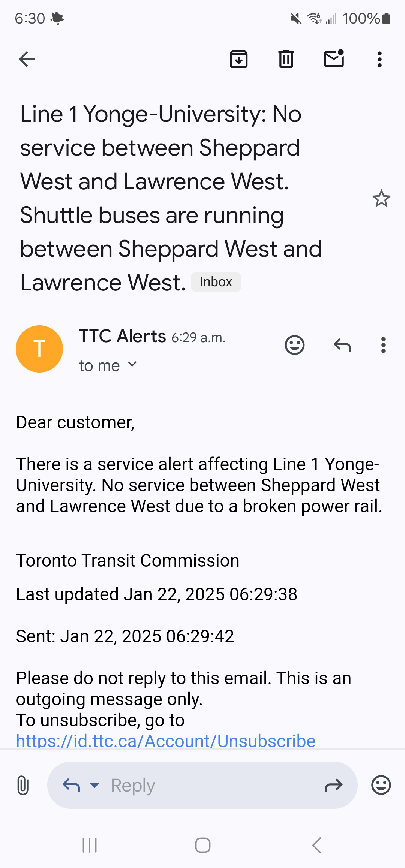Expand recipient details next to "to me"

(x=132, y=364)
